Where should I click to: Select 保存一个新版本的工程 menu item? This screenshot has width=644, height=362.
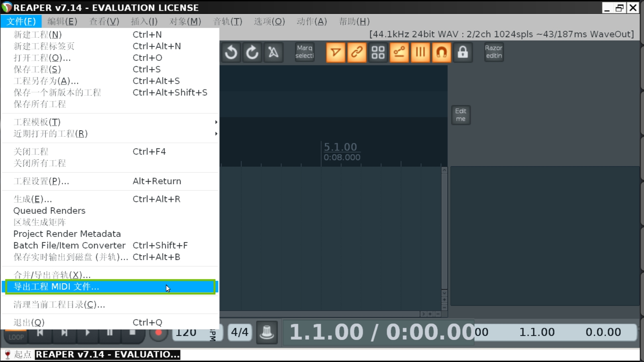(110, 93)
